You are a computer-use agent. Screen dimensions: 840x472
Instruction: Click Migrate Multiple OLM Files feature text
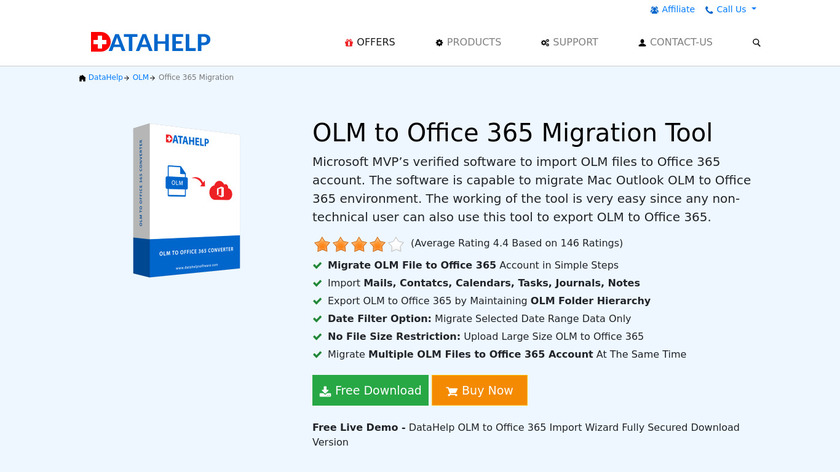pos(507,355)
